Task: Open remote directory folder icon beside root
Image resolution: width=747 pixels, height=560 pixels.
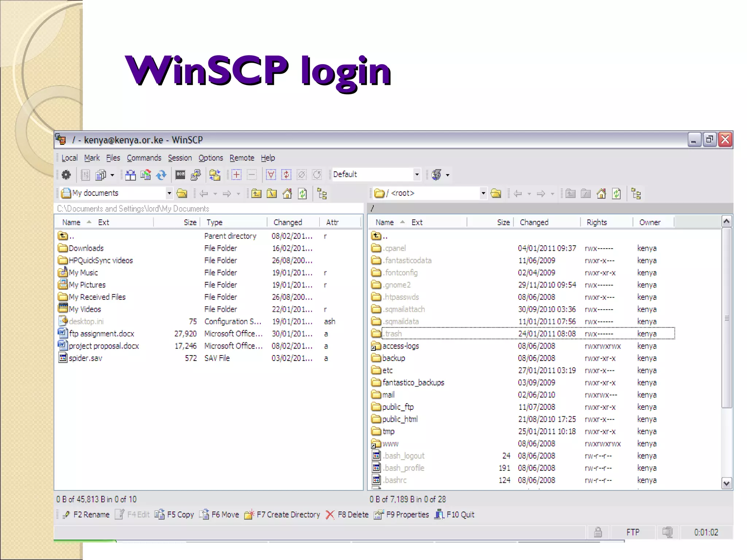Action: pos(496,193)
